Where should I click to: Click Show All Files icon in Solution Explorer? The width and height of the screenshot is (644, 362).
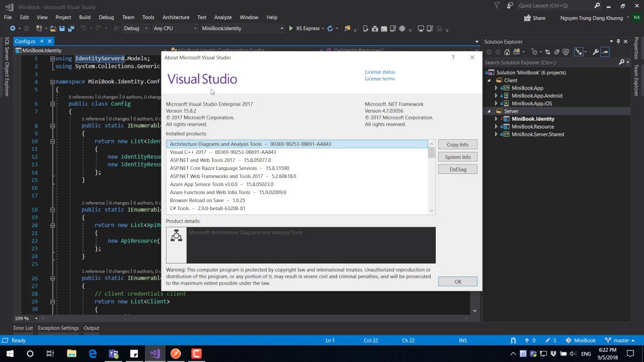point(566,52)
